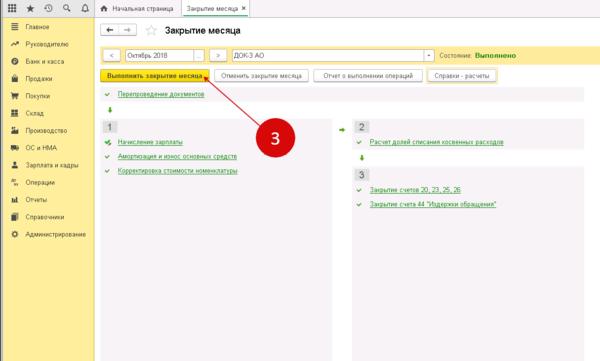Open the History clock icon
This screenshot has width=600, height=361.
point(48,8)
